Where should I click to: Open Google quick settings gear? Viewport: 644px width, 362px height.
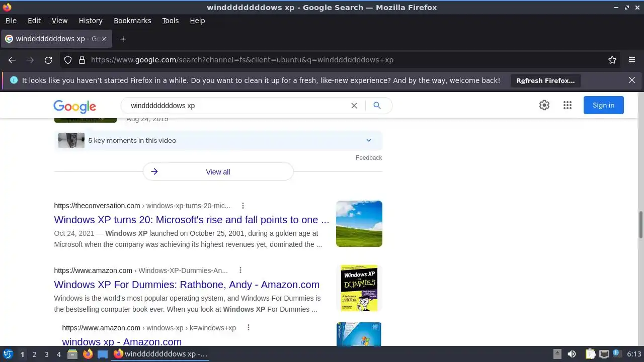pyautogui.click(x=544, y=105)
